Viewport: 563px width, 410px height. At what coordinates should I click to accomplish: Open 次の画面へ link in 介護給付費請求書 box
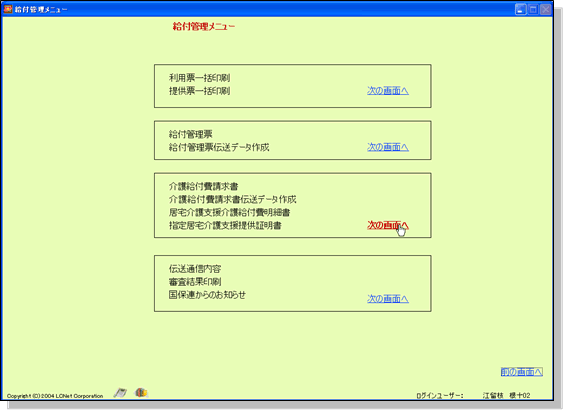pyautogui.click(x=388, y=225)
